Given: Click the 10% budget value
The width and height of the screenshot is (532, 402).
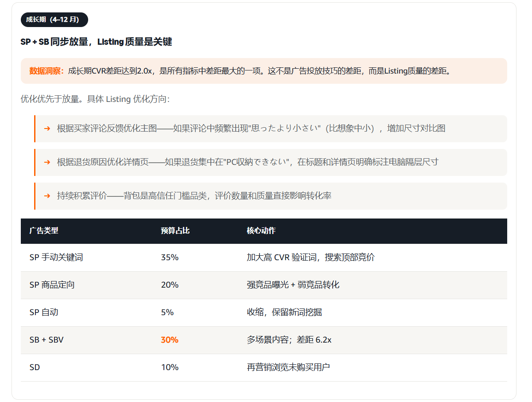Looking at the screenshot, I should [170, 367].
